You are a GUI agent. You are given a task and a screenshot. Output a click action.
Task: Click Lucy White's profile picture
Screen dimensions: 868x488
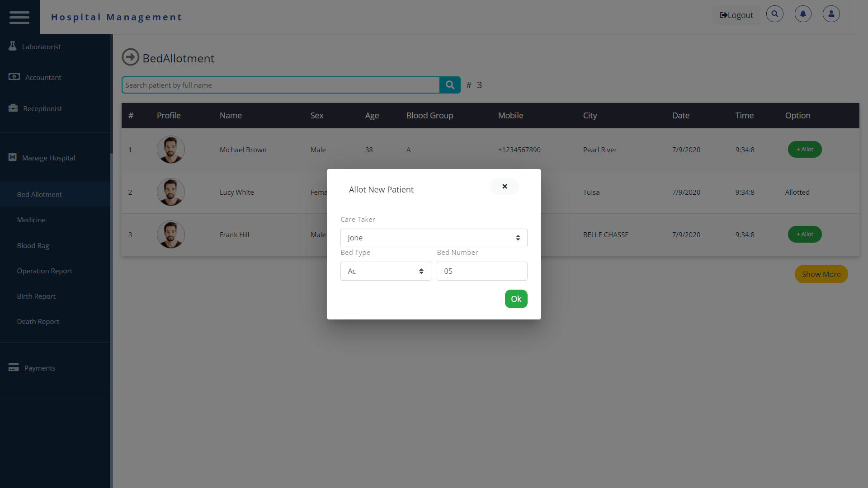pyautogui.click(x=171, y=192)
